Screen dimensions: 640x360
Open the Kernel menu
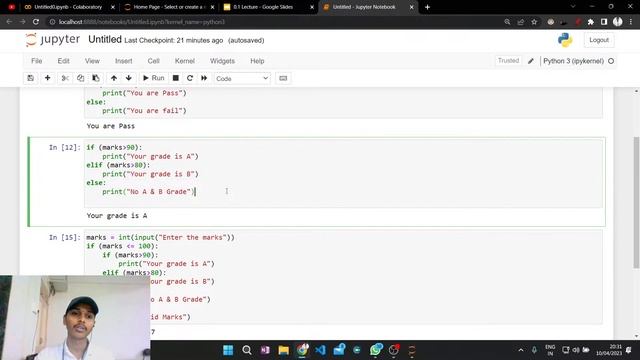point(184,61)
